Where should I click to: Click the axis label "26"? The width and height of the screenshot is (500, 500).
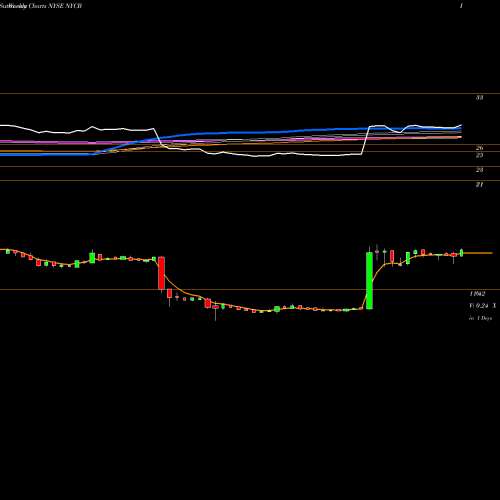point(480,148)
